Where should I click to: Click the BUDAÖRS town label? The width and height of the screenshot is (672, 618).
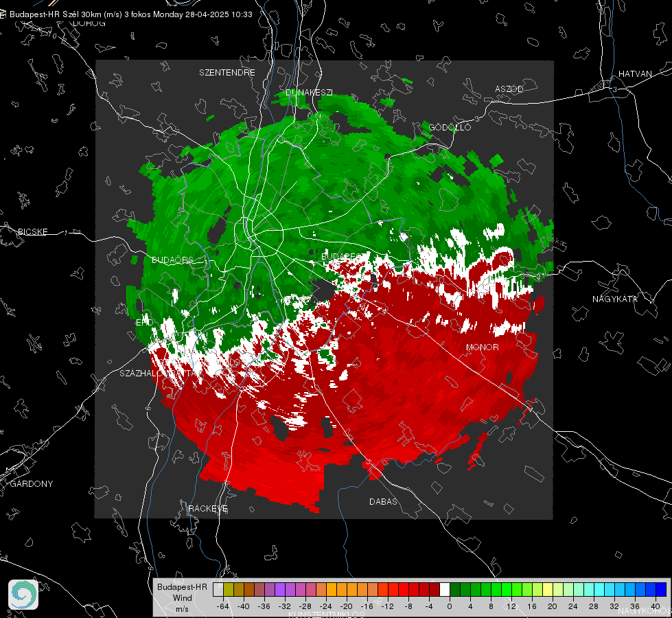[172, 260]
